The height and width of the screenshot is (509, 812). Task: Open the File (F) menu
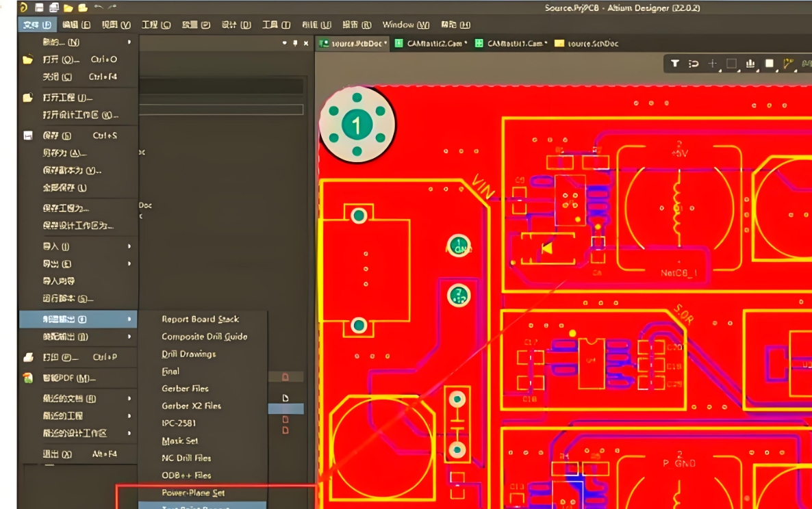[x=37, y=25]
